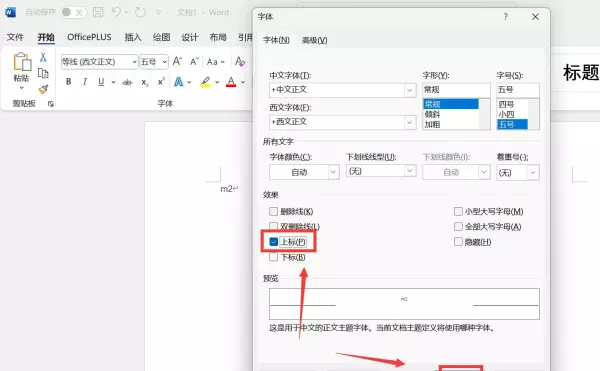Image resolution: width=600 pixels, height=371 pixels.
Task: Select 小四 in font size list
Action: click(512, 114)
